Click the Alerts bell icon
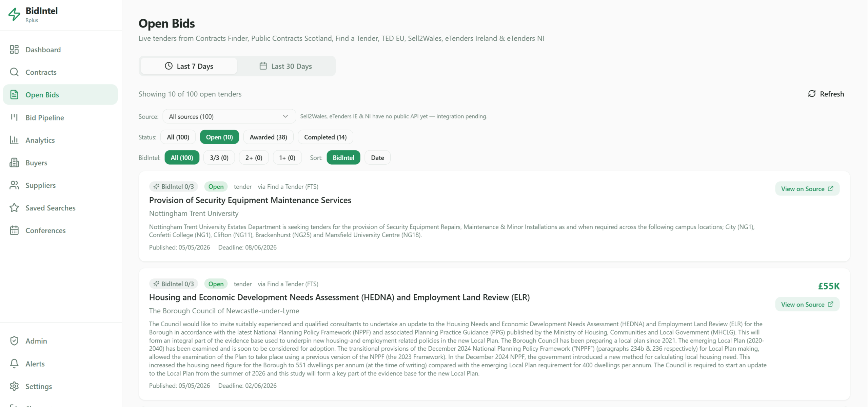The height and width of the screenshot is (407, 868). click(x=14, y=364)
